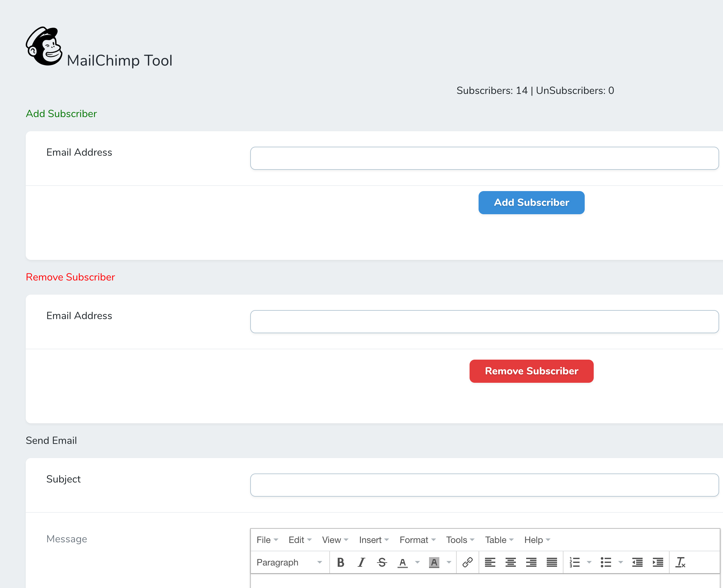Align text to the left

[x=490, y=563]
